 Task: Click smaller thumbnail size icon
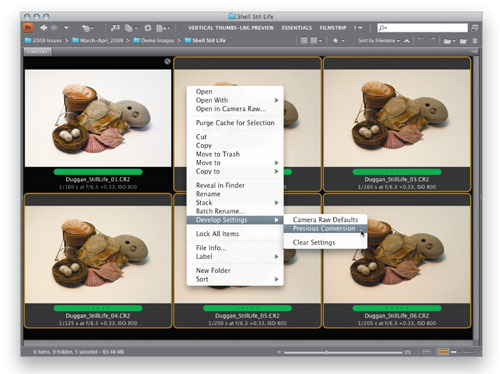pyautogui.click(x=279, y=352)
